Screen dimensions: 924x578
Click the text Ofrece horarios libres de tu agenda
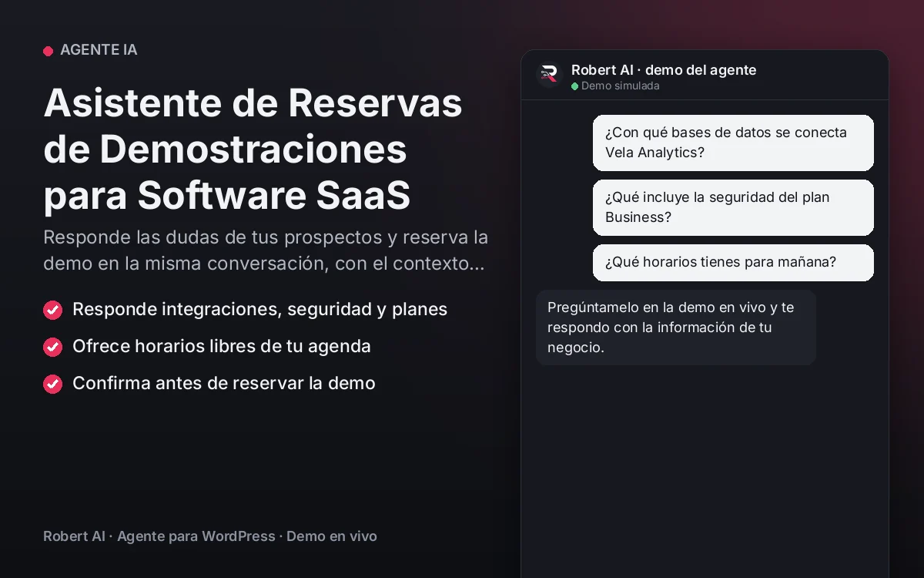(222, 346)
